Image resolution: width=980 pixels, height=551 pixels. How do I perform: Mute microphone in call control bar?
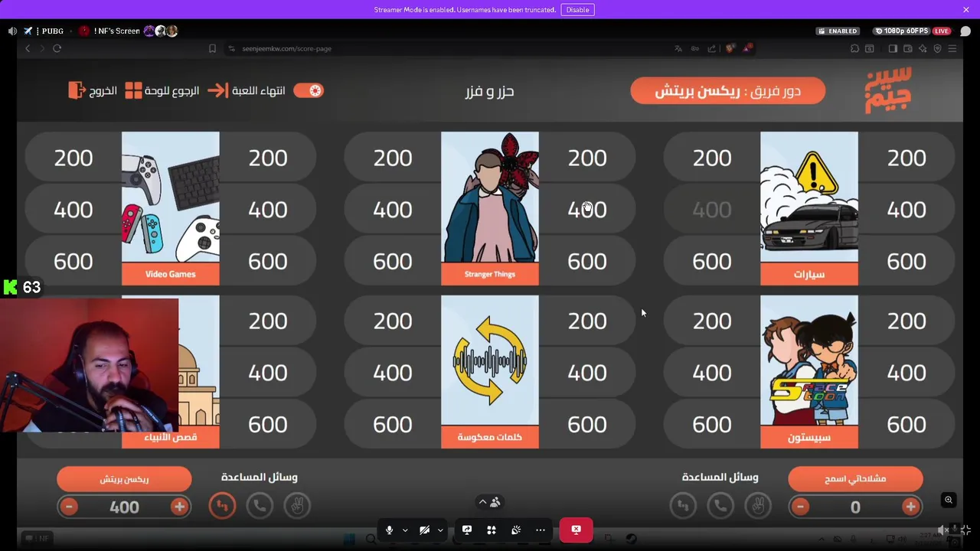point(389,530)
